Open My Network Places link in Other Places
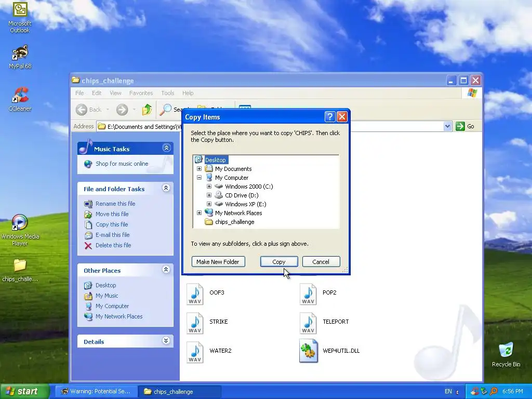Screen dimensions: 532x399 (119, 316)
